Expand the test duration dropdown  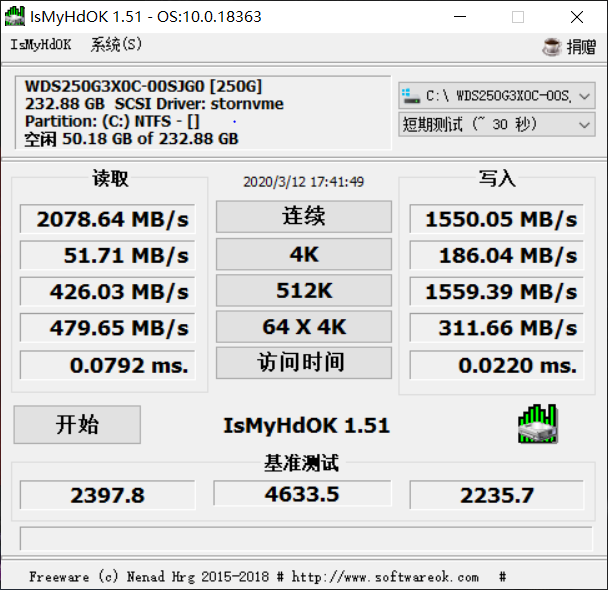click(x=584, y=125)
